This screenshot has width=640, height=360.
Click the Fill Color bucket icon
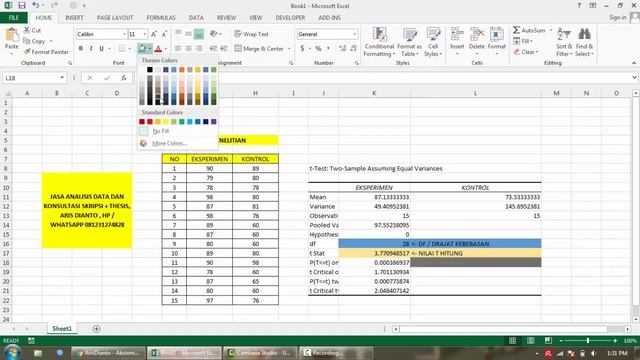point(142,49)
